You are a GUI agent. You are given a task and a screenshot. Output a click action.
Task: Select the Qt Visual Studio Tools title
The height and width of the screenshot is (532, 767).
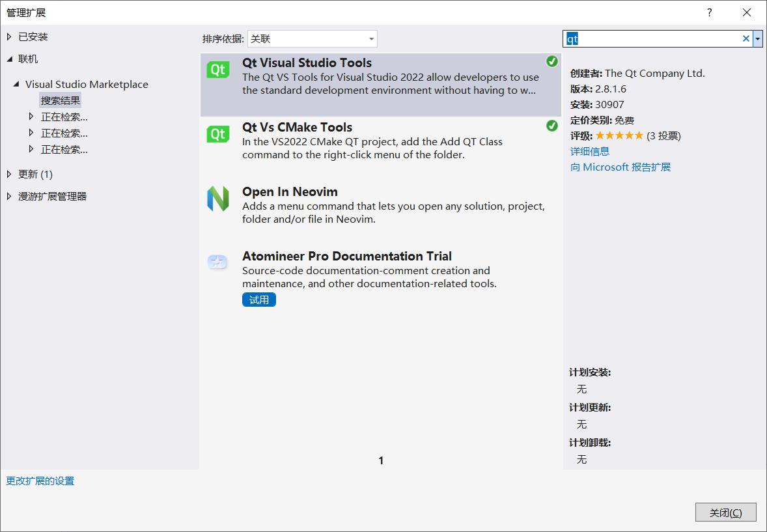click(307, 63)
